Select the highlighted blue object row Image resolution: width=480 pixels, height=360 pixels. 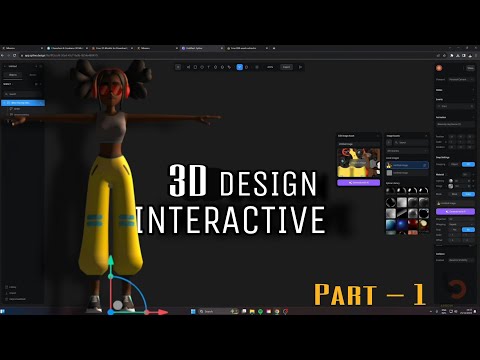pyautogui.click(x=23, y=103)
